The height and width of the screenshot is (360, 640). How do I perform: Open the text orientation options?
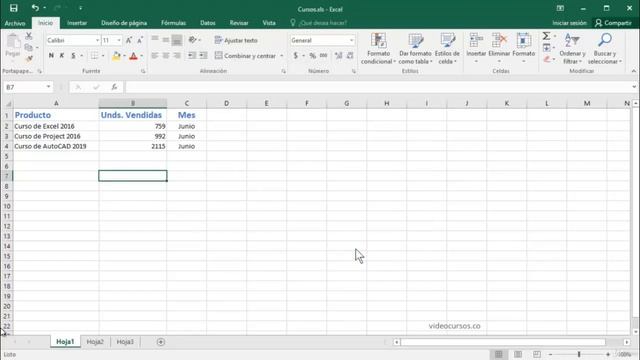(194, 40)
